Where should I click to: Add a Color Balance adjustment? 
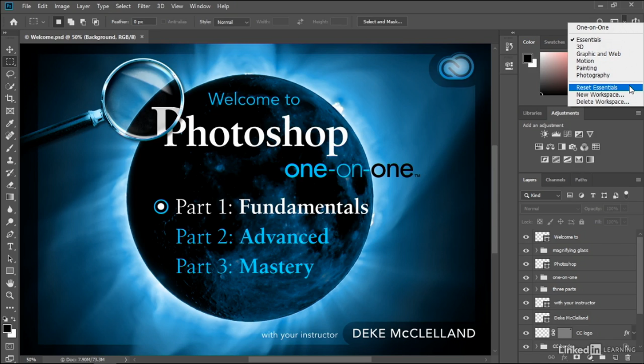(550, 146)
